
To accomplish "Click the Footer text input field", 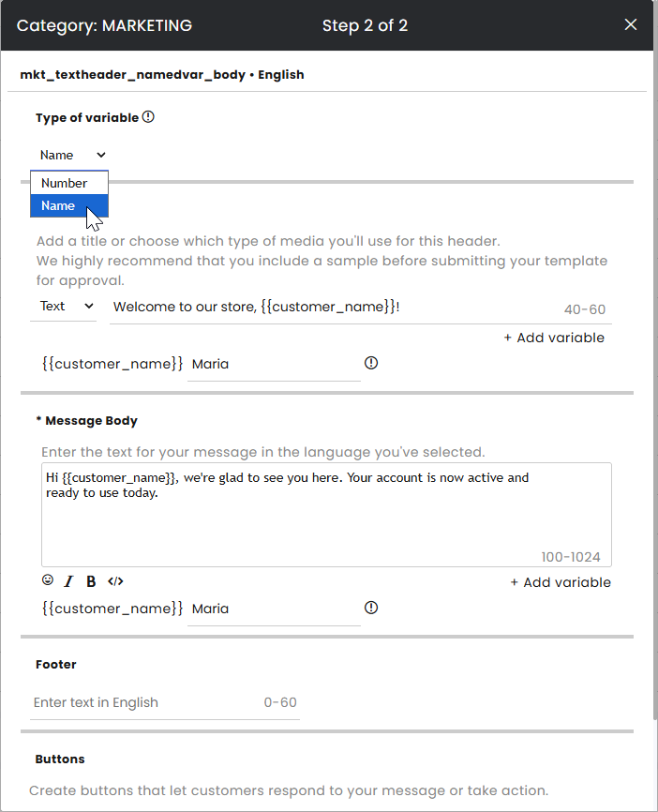I will [x=165, y=702].
